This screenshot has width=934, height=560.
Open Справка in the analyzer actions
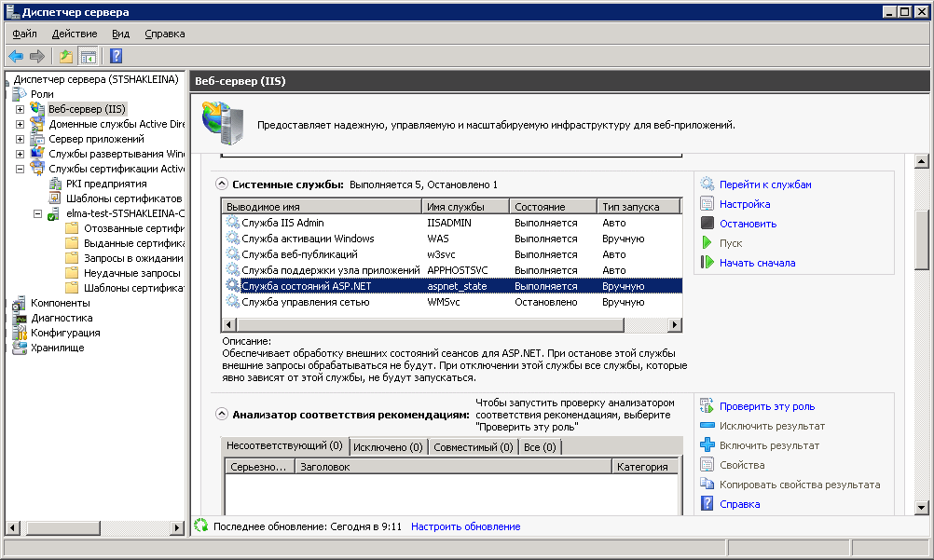click(x=739, y=504)
